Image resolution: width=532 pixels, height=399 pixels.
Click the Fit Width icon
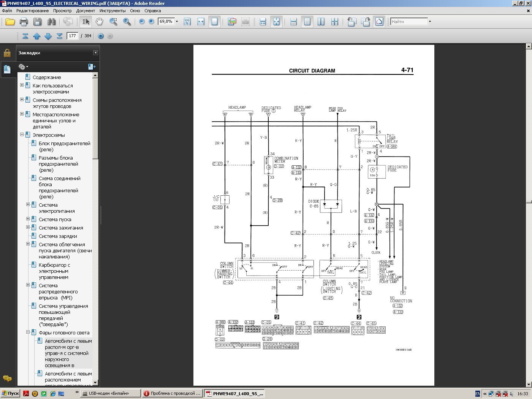[x=201, y=22]
